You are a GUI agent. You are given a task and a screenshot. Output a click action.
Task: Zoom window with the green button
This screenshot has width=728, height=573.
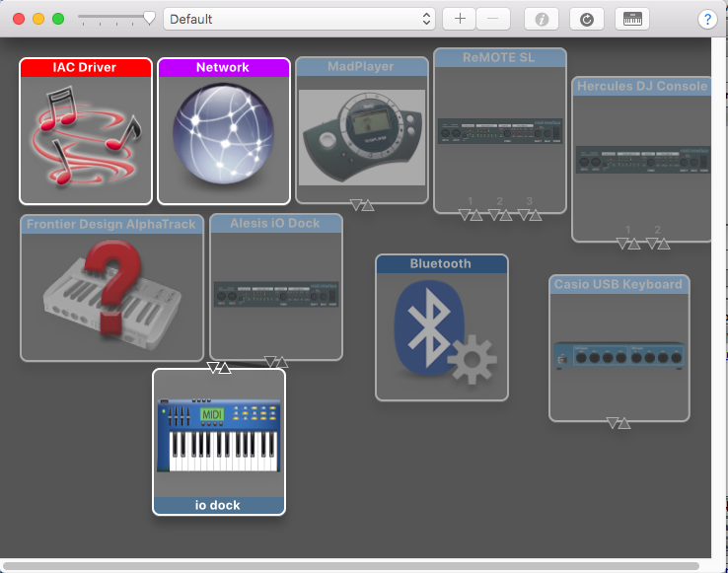click(58, 19)
